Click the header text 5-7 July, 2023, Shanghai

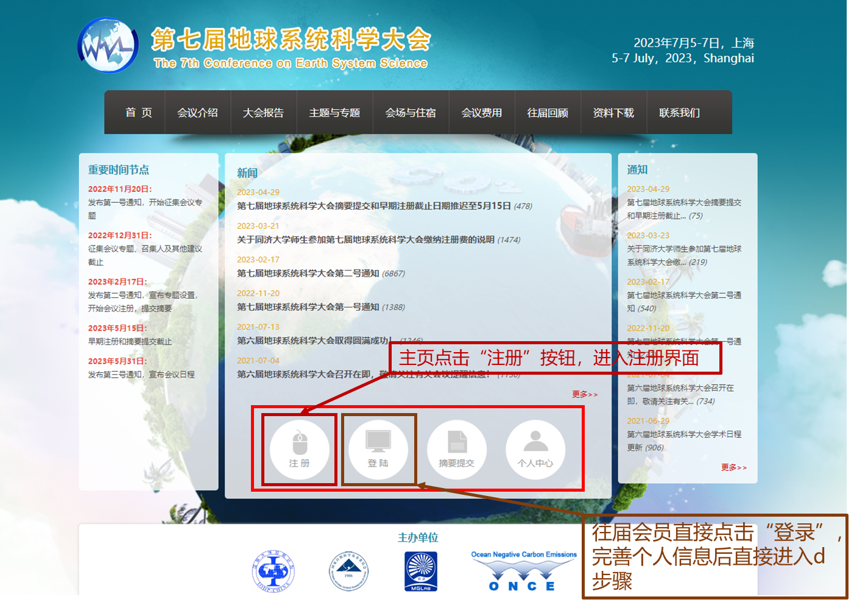(x=683, y=58)
